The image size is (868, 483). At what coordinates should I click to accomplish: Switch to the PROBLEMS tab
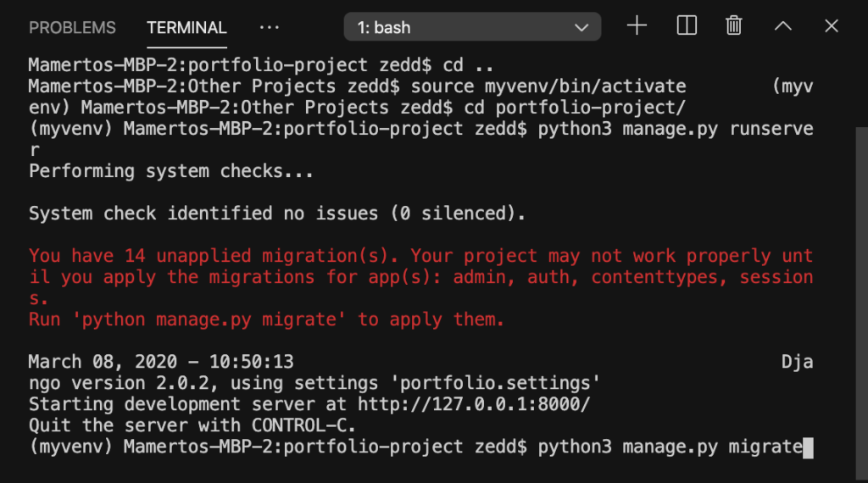tap(73, 28)
